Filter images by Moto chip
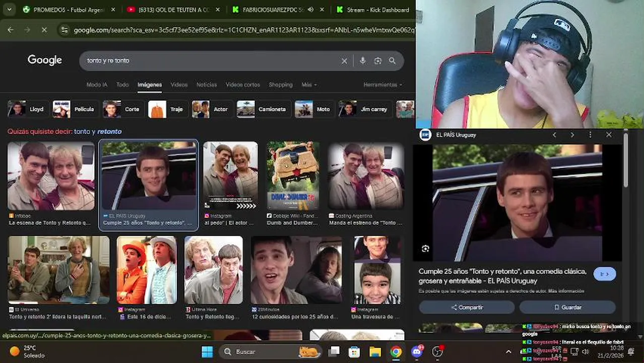This screenshot has height=363, width=644. (314, 109)
